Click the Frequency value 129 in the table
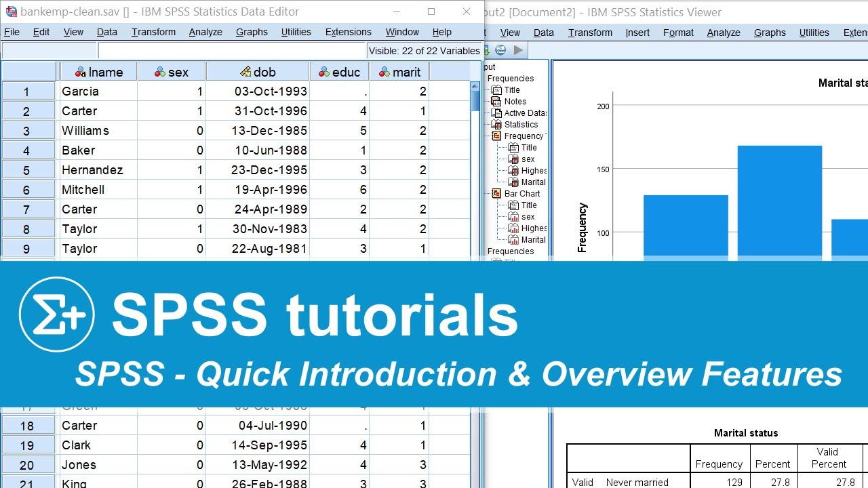868x488 pixels. [734, 483]
